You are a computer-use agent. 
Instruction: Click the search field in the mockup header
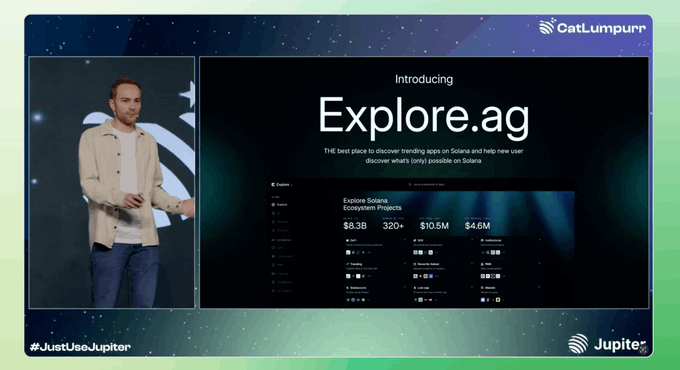pyautogui.click(x=427, y=184)
